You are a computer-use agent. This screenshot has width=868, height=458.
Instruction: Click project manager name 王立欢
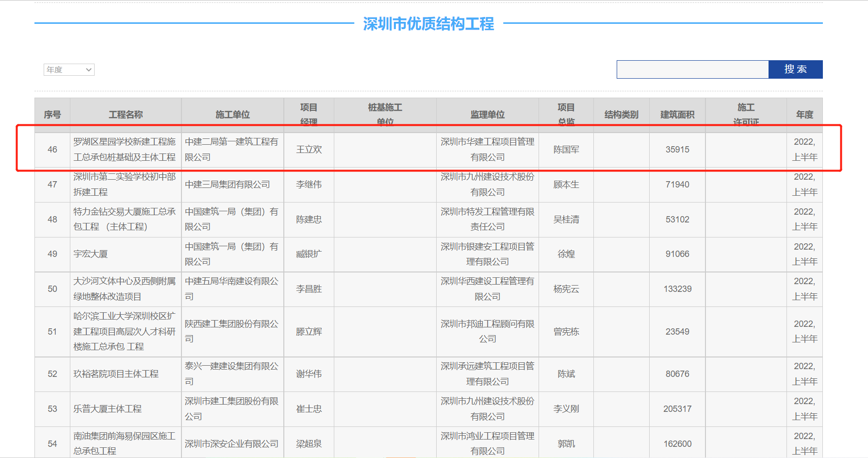click(309, 150)
